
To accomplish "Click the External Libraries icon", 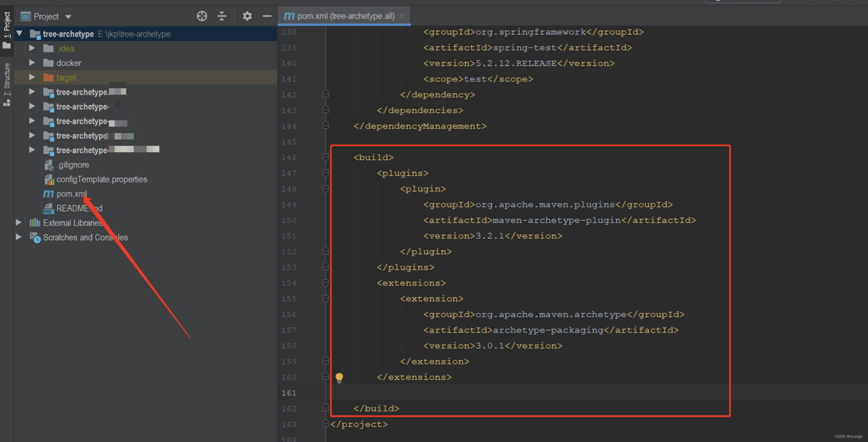I will click(x=35, y=223).
